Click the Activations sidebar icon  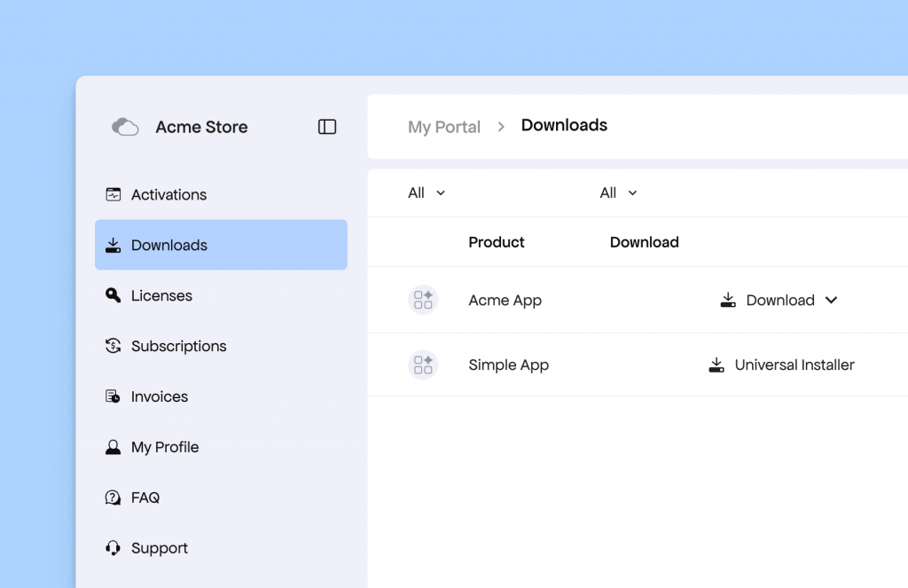pos(113,194)
